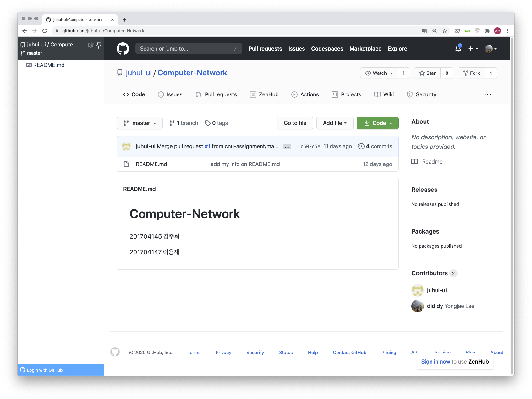The width and height of the screenshot is (532, 399).
Task: Open the green Code download dropdown
Action: coord(377,123)
